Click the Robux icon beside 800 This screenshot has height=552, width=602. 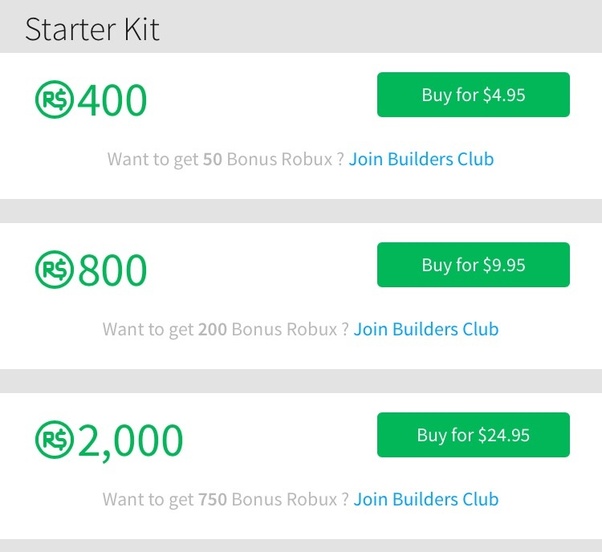[x=54, y=269]
